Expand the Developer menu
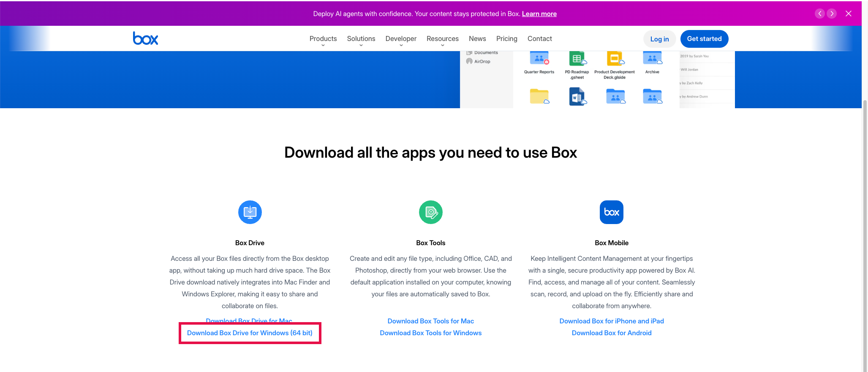 pyautogui.click(x=401, y=39)
